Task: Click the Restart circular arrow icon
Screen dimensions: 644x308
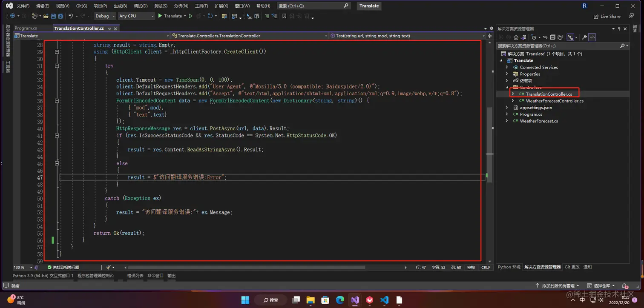Action: (210, 16)
